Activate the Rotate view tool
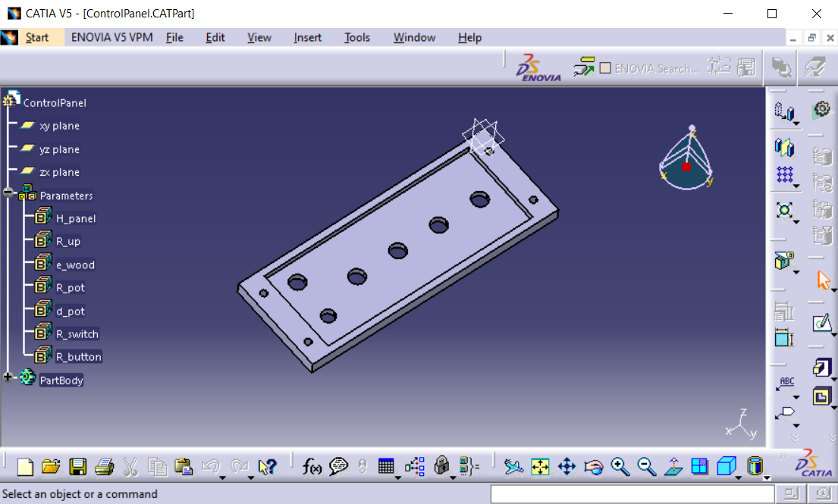This screenshot has height=504, width=838. [x=594, y=467]
